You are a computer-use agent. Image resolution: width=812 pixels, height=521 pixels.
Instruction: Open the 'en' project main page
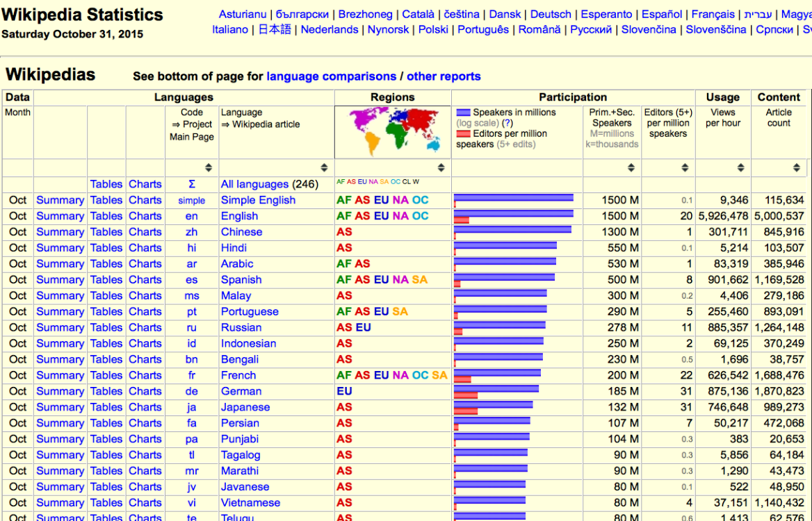pyautogui.click(x=192, y=216)
